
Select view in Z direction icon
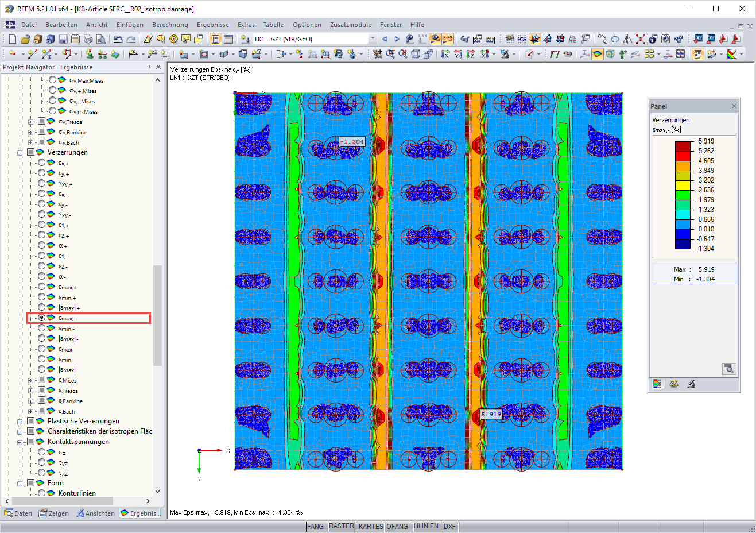[x=470, y=54]
